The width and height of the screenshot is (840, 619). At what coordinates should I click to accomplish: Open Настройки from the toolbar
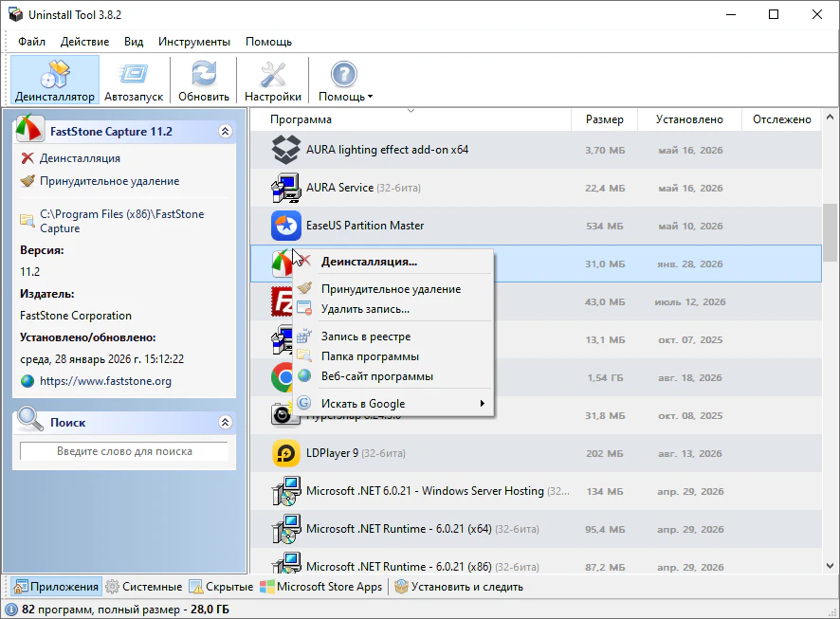tap(273, 80)
